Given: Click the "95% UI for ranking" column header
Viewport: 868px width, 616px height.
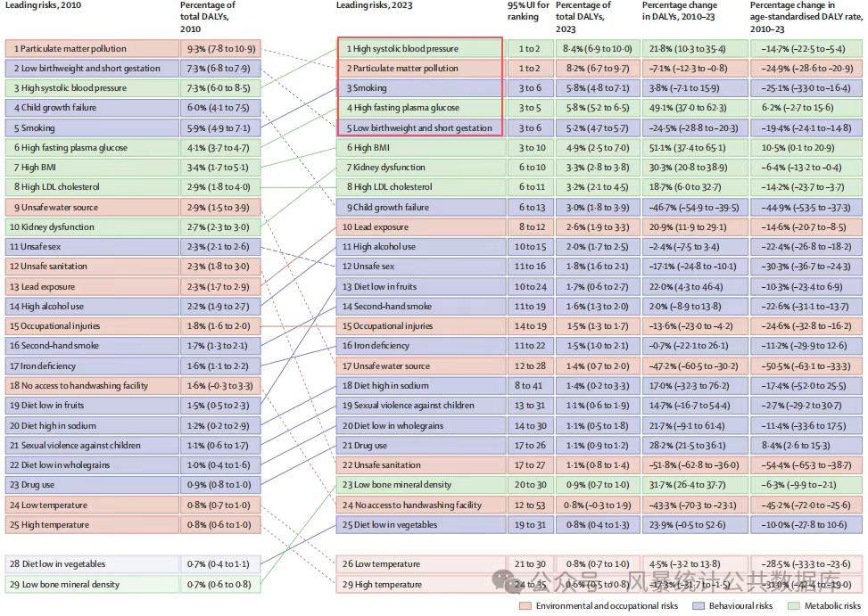Looking at the screenshot, I should coord(528,12).
